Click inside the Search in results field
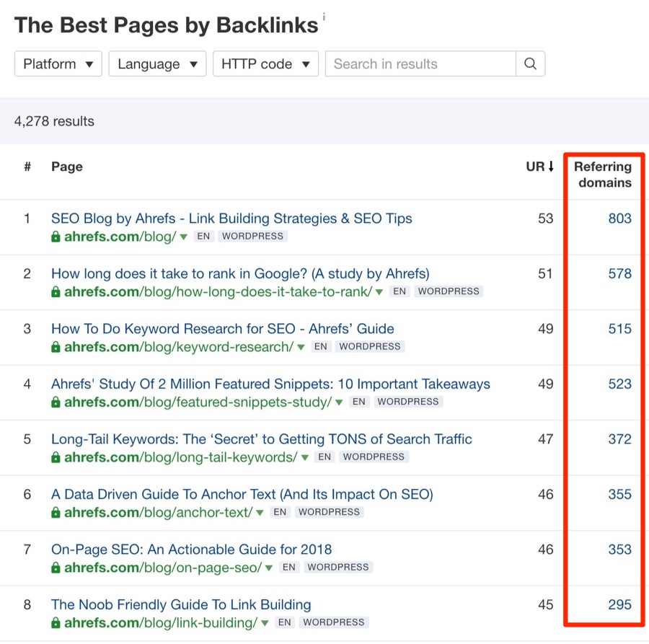649x644 pixels. (420, 63)
